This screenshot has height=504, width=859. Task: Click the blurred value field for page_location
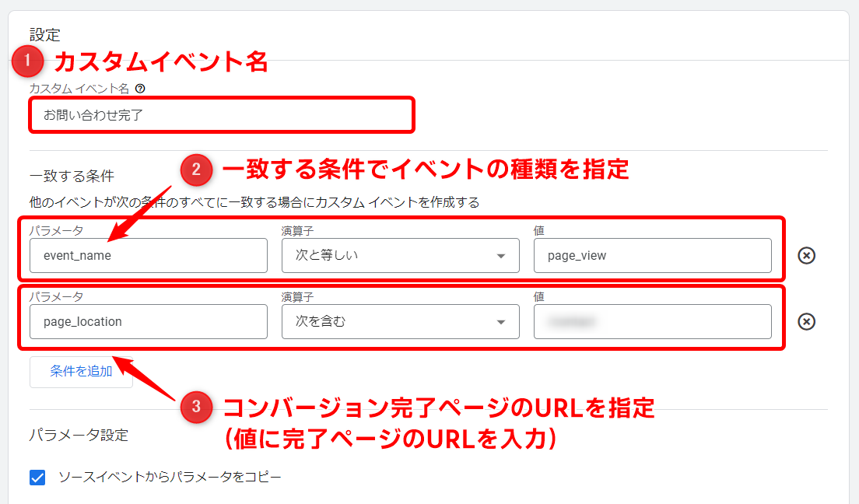(652, 321)
